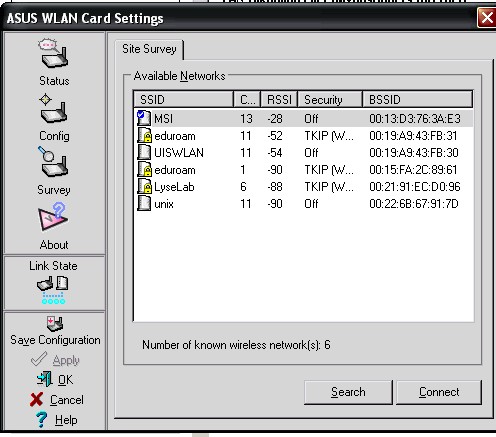Screen dimensions: 496x437
Task: Click the Apply checkmark icon
Action: tap(39, 359)
